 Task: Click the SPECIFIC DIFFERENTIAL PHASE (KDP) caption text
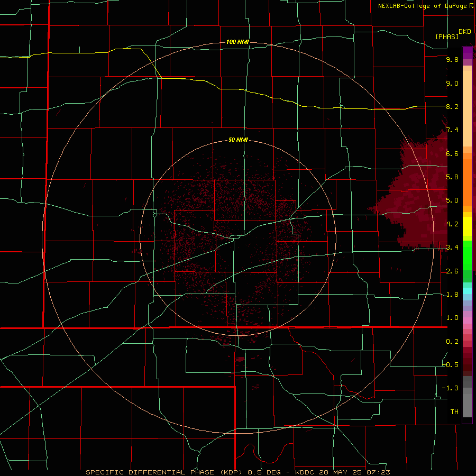pos(165,472)
